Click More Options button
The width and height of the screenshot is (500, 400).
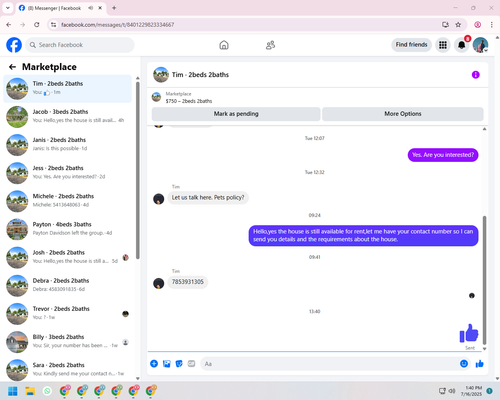pos(403,114)
